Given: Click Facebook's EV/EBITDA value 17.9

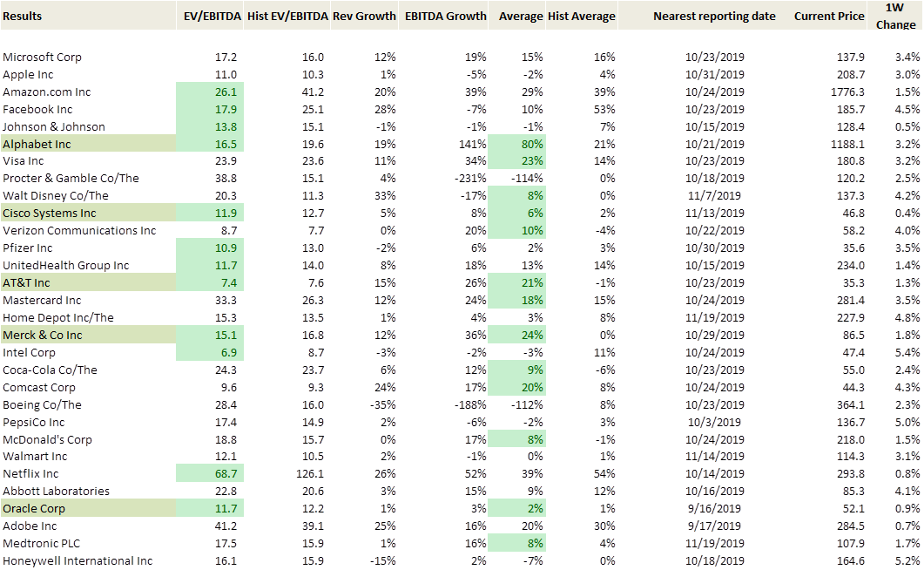Looking at the screenshot, I should [210, 109].
